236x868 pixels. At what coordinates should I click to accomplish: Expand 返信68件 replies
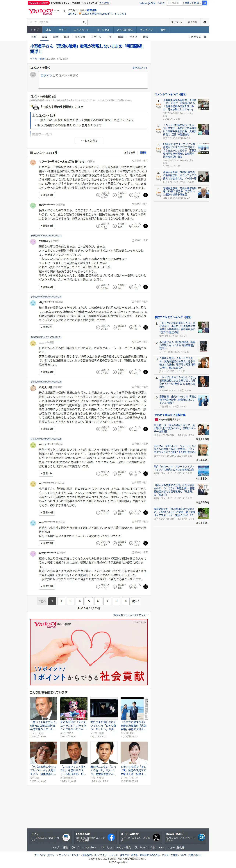tap(47, 226)
